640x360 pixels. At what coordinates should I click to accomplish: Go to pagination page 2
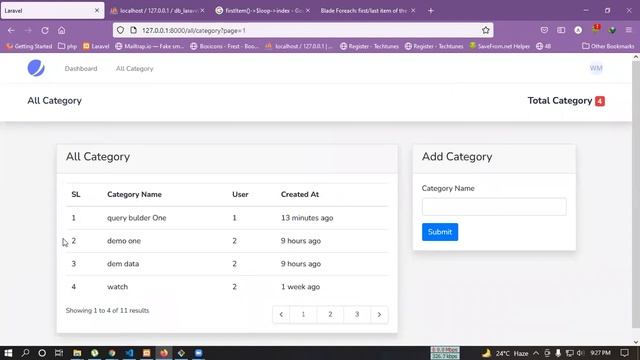[330, 314]
